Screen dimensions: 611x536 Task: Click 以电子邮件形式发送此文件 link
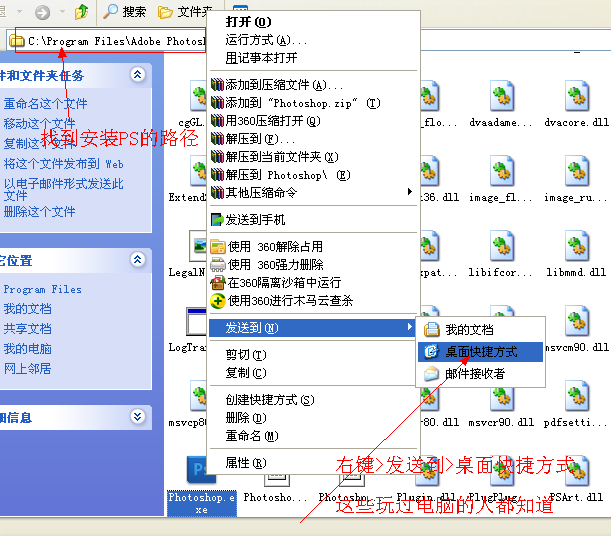pos(64,189)
